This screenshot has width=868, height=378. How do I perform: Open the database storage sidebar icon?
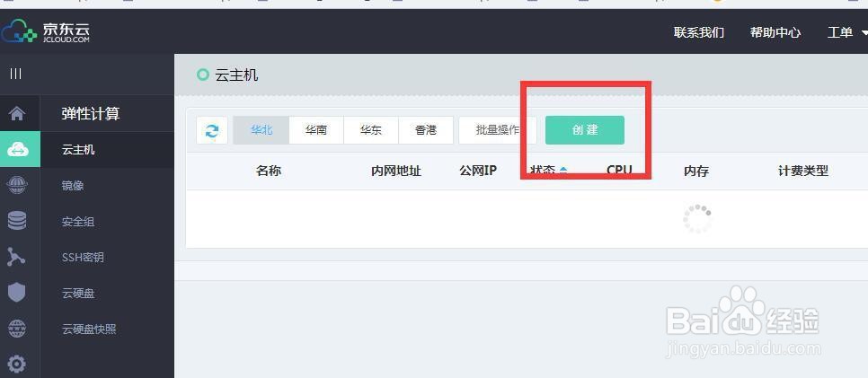[17, 221]
